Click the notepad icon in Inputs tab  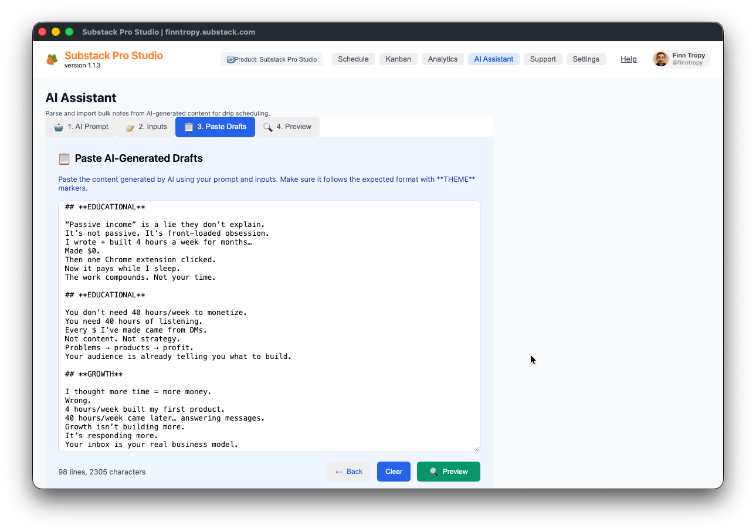(x=130, y=127)
